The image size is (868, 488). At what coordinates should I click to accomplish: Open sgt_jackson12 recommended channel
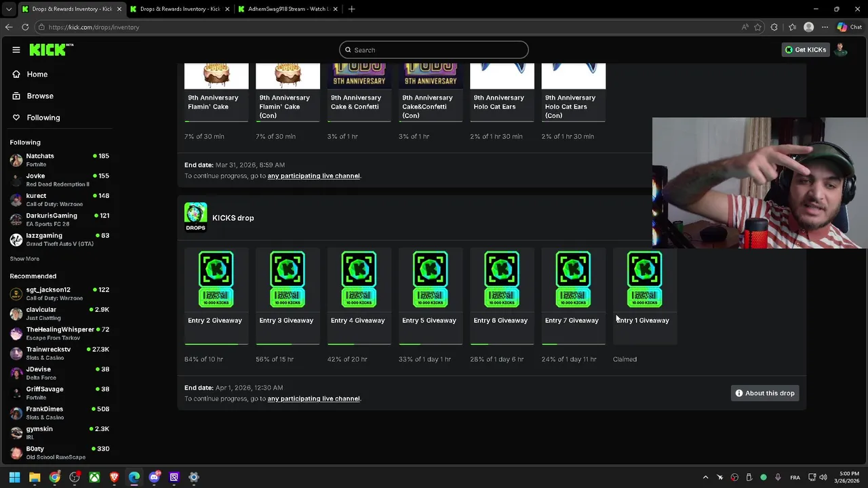60,293
